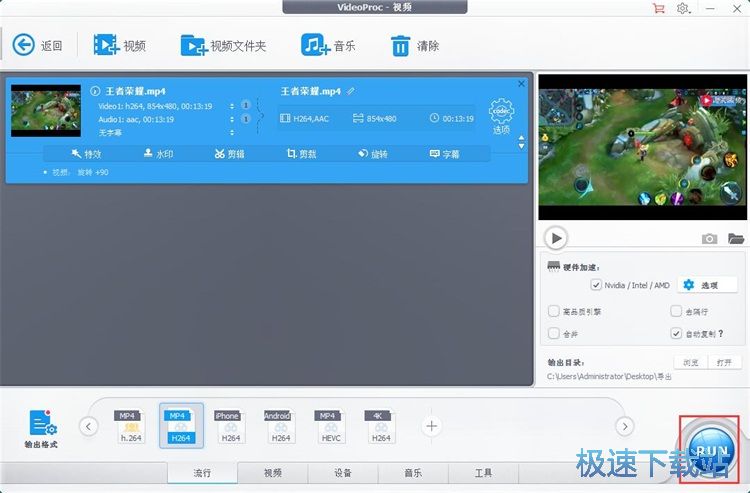Open 无字幕 subtitle selector arrows
Image resolution: width=750 pixels, height=493 pixels.
232,132
